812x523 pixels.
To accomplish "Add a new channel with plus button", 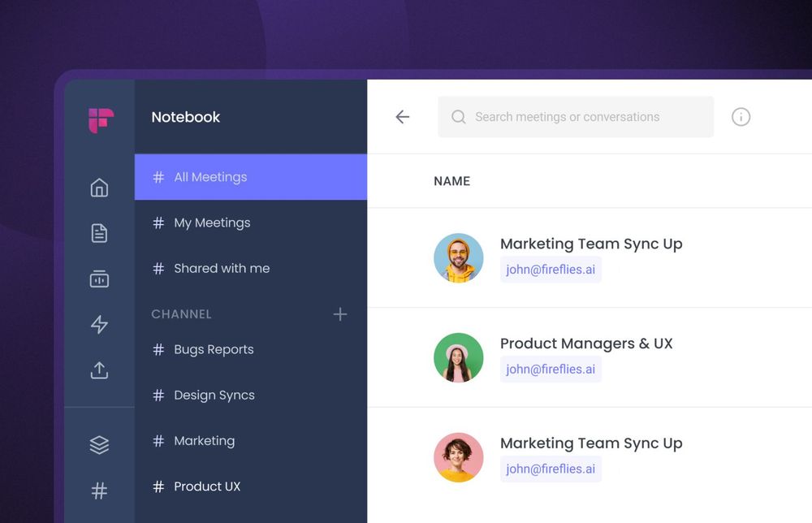I will coord(340,314).
